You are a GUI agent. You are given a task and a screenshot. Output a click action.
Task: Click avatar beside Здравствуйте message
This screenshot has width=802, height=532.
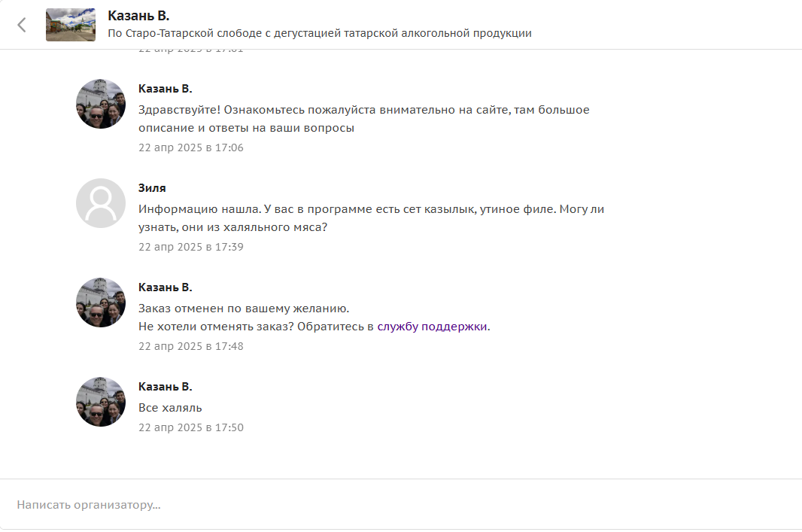coord(101,104)
